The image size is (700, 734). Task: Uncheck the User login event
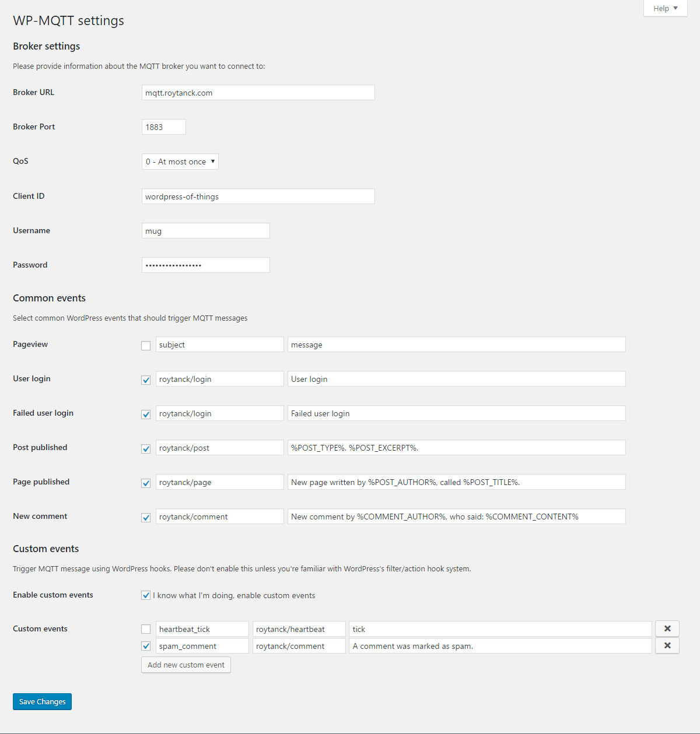[x=146, y=380]
